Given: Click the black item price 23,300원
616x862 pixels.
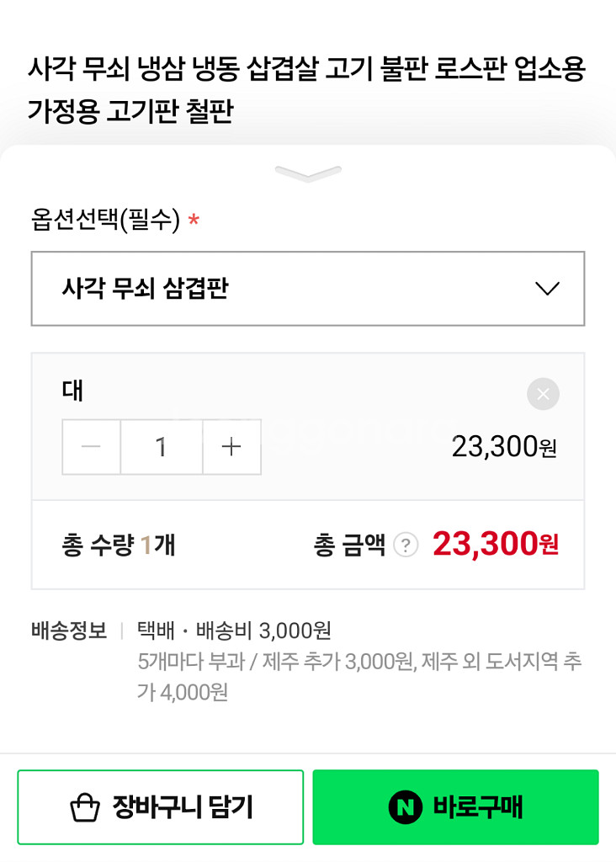Looking at the screenshot, I should [504, 447].
